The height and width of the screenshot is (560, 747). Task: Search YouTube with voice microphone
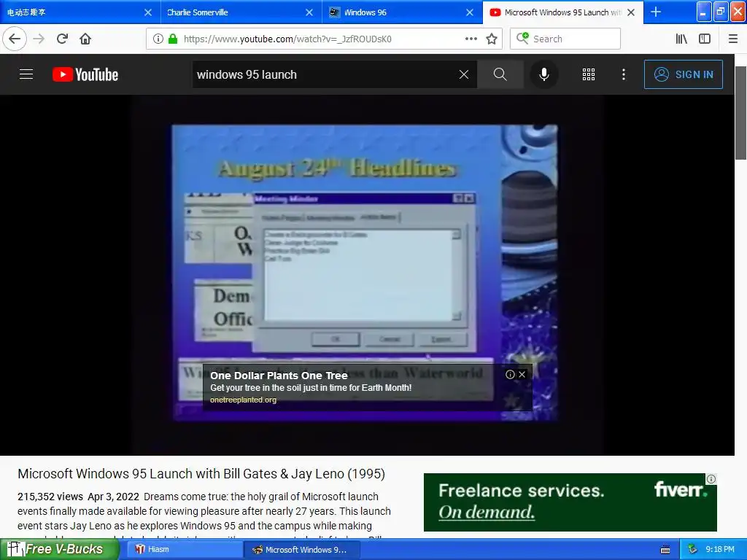(x=544, y=74)
